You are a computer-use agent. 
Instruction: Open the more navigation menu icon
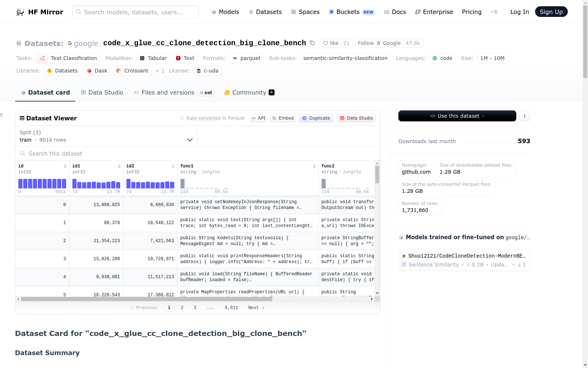[494, 12]
